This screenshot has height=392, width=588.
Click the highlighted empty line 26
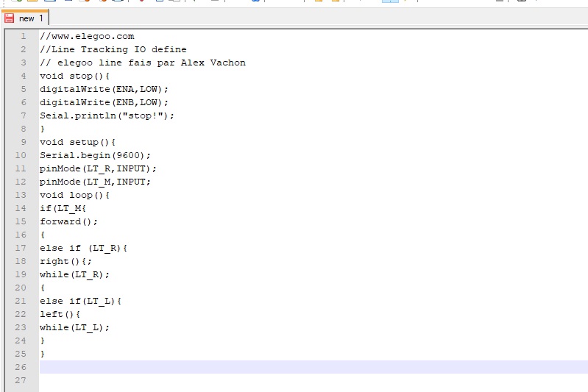[x=314, y=367]
